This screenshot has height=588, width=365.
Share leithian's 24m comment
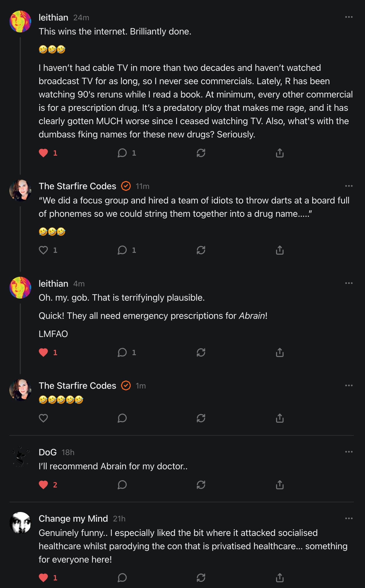click(x=280, y=153)
